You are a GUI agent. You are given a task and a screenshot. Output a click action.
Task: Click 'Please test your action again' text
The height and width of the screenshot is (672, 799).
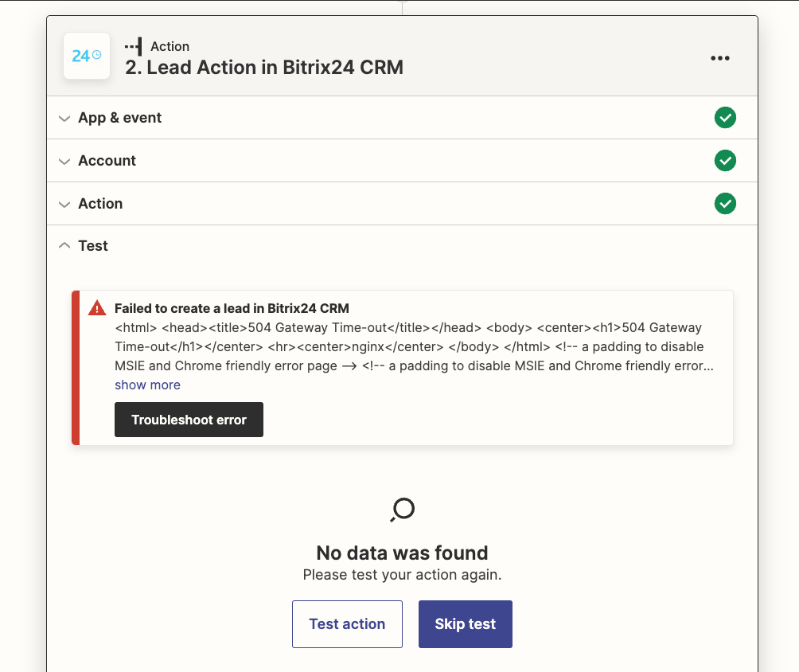tap(402, 575)
